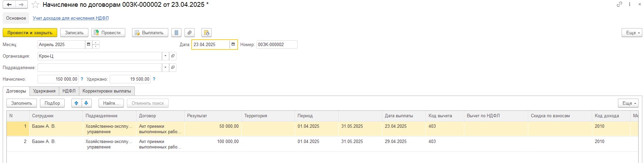Copy link to document via the chain icon
644x163 pixels.
[x=619, y=5]
